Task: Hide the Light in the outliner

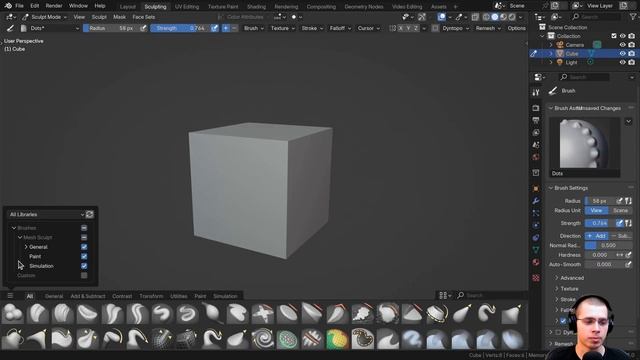Action: point(622,62)
